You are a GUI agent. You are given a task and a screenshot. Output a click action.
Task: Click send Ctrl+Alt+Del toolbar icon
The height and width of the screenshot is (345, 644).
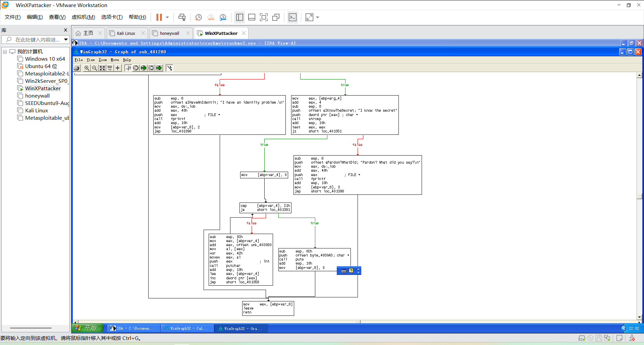[182, 17]
